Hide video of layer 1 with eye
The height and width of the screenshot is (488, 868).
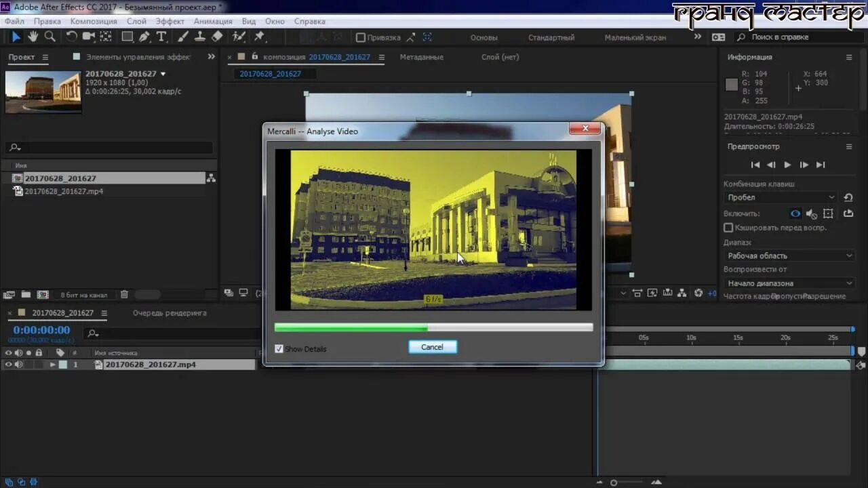(x=9, y=365)
